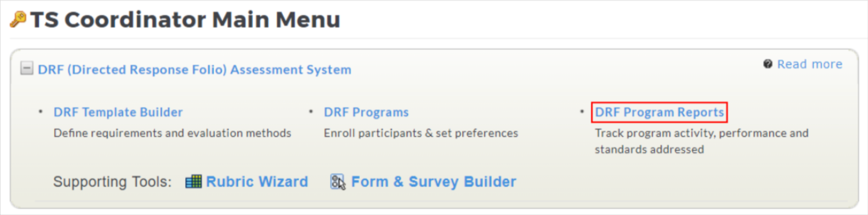The height and width of the screenshot is (215, 868).
Task: Click the question mark help icon
Action: [768, 64]
